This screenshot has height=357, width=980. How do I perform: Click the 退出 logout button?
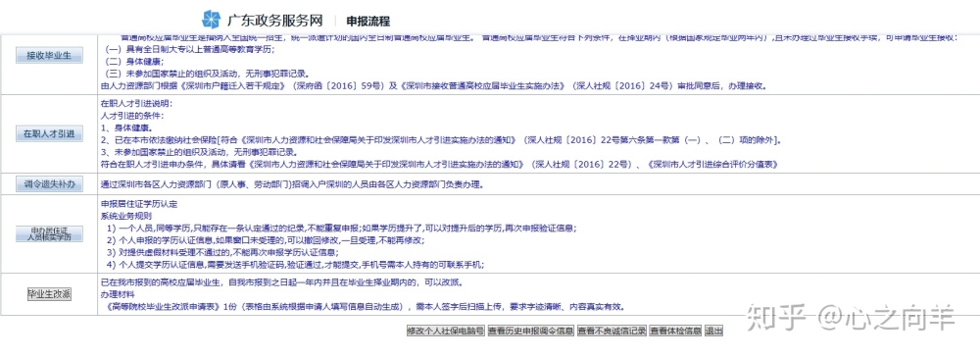point(713,331)
